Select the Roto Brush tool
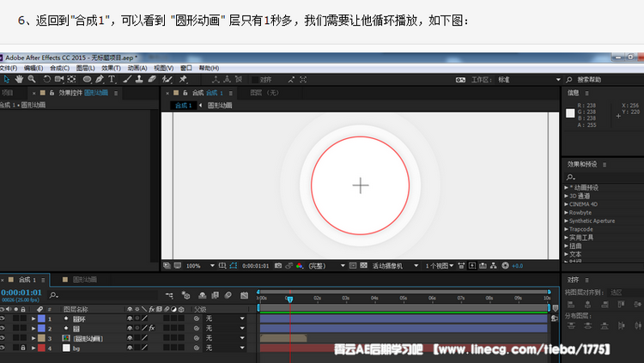 (167, 79)
